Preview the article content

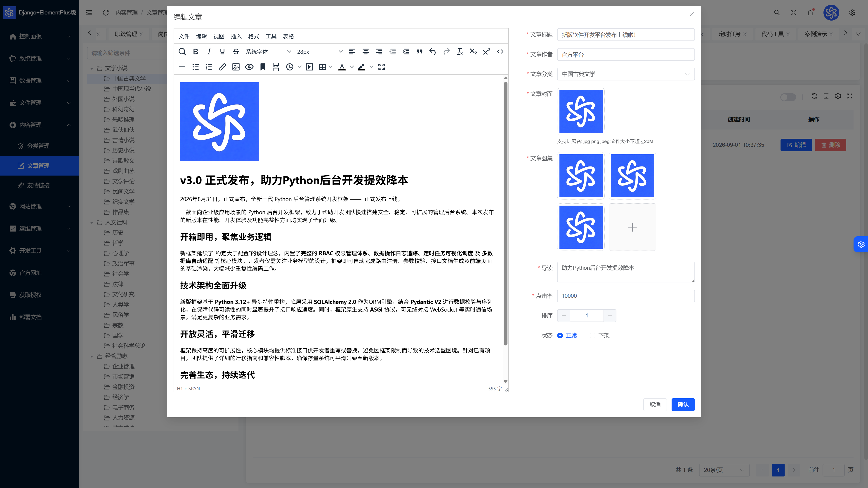tap(249, 67)
